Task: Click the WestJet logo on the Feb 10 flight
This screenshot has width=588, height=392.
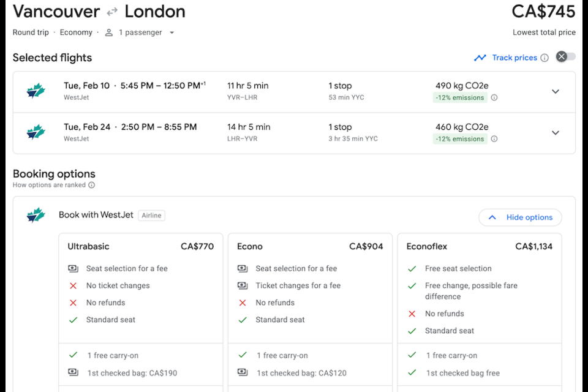Action: [36, 91]
